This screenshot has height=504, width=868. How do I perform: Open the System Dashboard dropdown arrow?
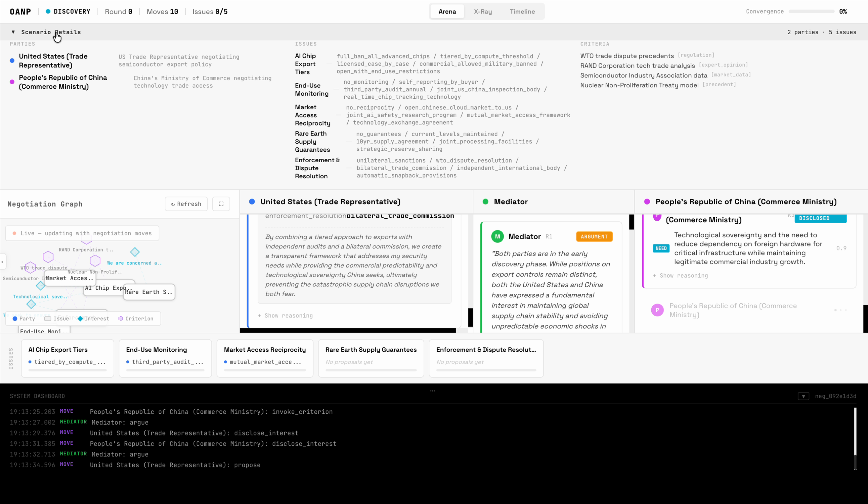click(x=803, y=396)
